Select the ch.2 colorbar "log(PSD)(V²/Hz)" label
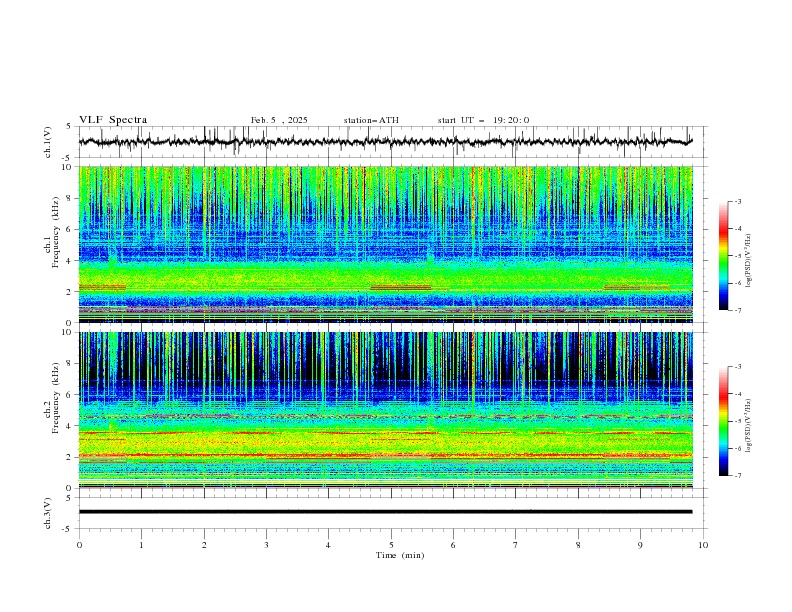Viewport: 792px width, 612px height. (748, 426)
